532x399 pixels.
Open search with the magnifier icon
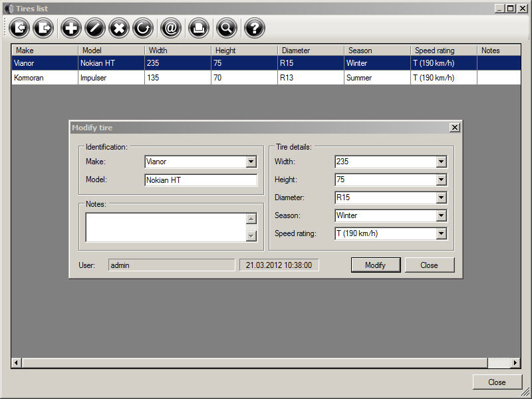tap(227, 28)
